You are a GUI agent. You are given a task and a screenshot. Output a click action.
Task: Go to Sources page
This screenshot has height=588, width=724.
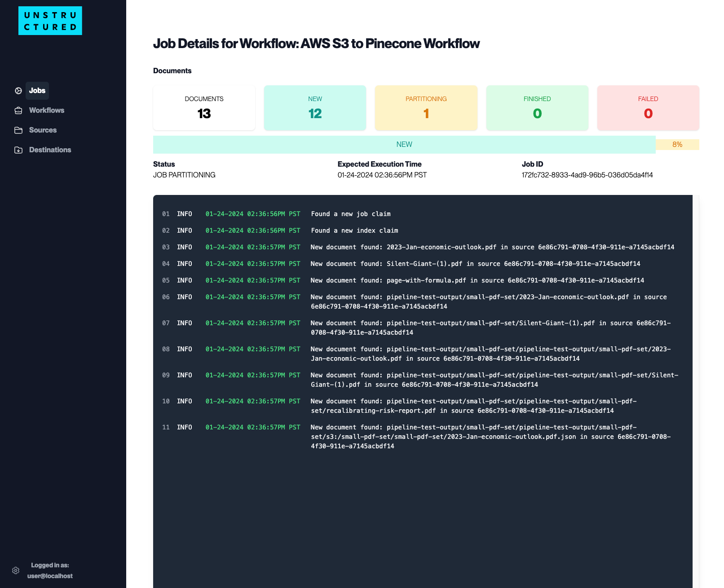pos(43,130)
